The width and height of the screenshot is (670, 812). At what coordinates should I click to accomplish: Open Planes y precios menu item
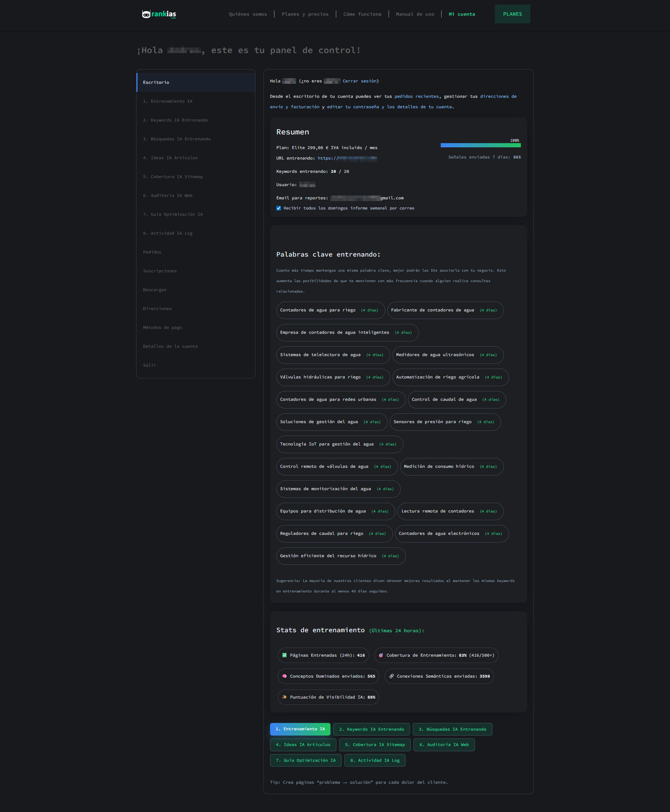click(x=305, y=14)
